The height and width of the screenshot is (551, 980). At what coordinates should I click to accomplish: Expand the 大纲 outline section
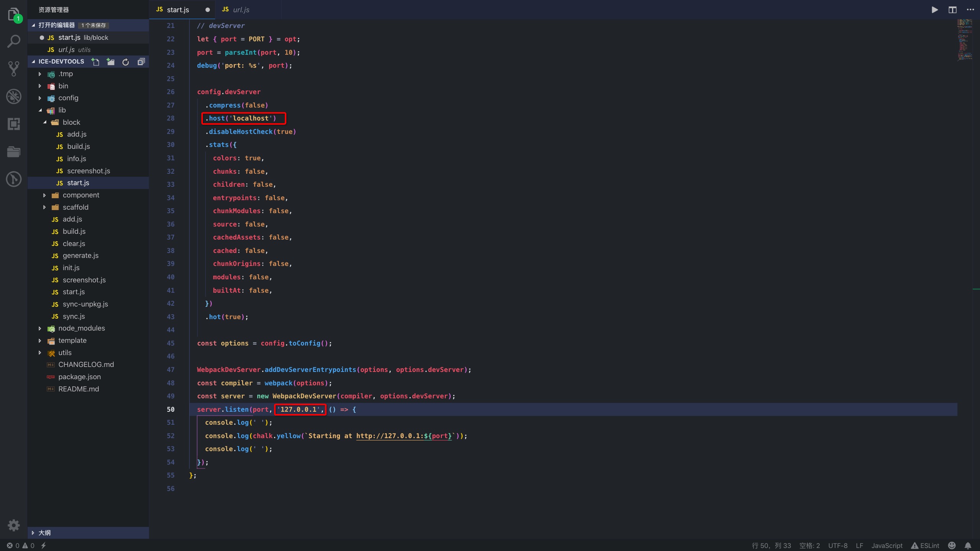[45, 532]
